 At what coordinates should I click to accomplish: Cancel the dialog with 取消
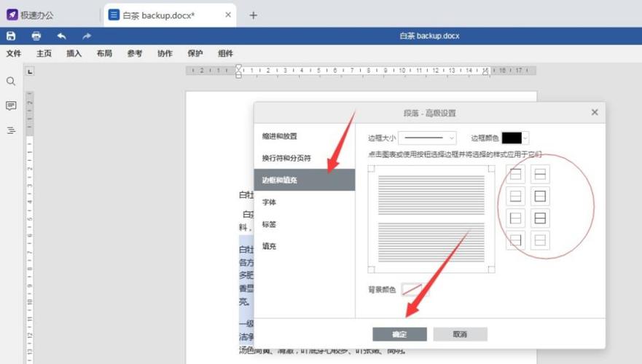coord(461,334)
